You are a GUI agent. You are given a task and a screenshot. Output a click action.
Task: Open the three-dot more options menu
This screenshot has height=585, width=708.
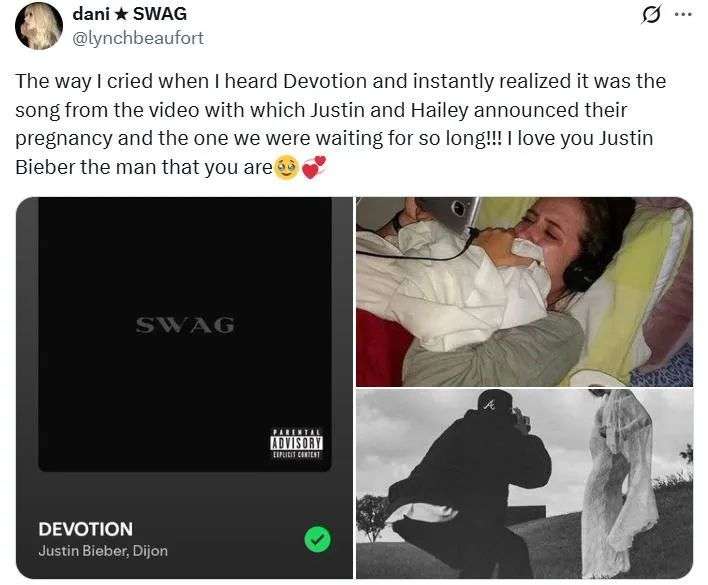(684, 14)
